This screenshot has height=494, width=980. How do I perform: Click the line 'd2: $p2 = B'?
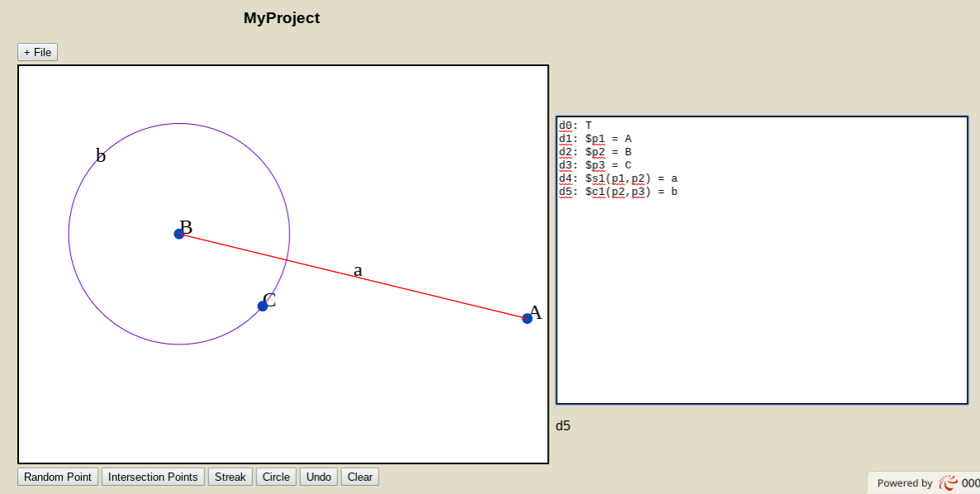coord(595,152)
